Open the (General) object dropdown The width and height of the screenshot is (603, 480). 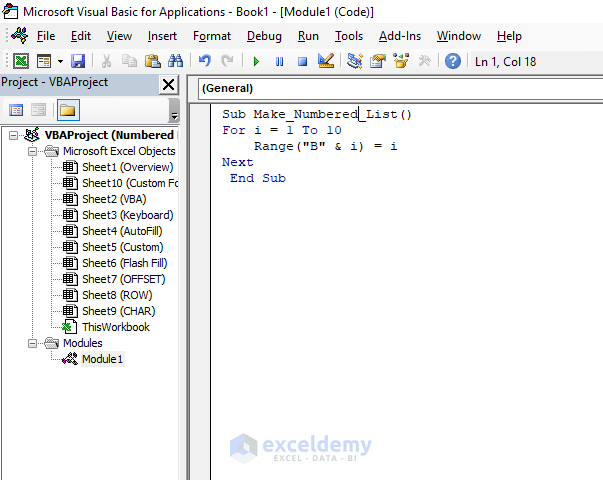(400, 88)
